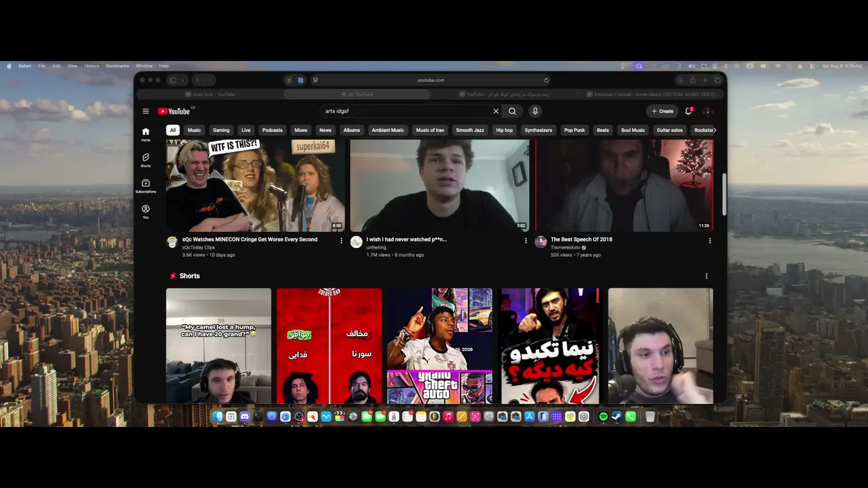Open options for The Best Speech Of 2018
The image size is (868, 488).
point(710,241)
